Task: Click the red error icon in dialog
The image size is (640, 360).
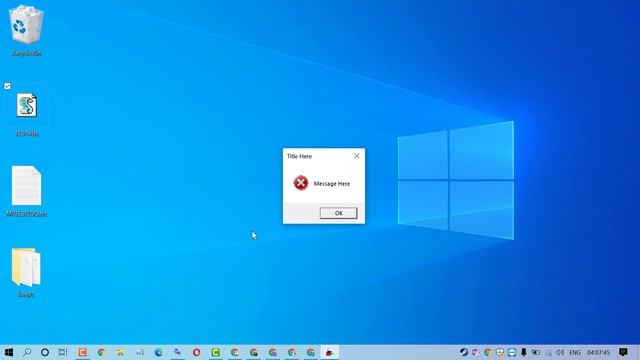Action: (301, 183)
